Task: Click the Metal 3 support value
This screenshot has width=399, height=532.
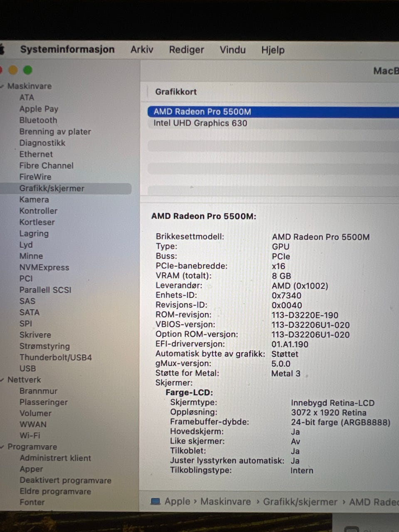Action: [x=286, y=373]
